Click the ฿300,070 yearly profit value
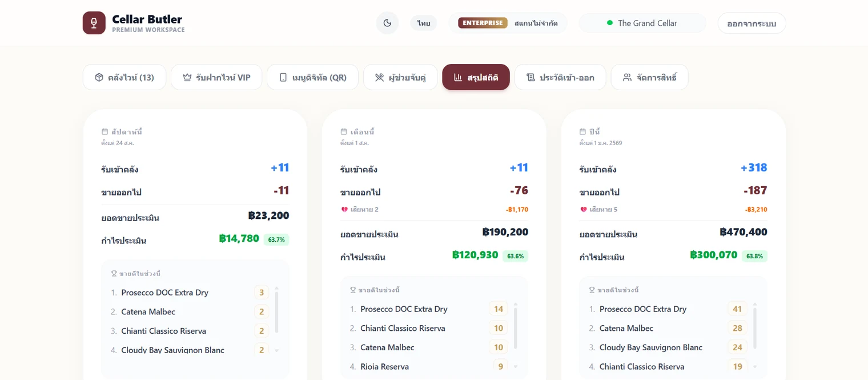This screenshot has height=380, width=868. (714, 255)
